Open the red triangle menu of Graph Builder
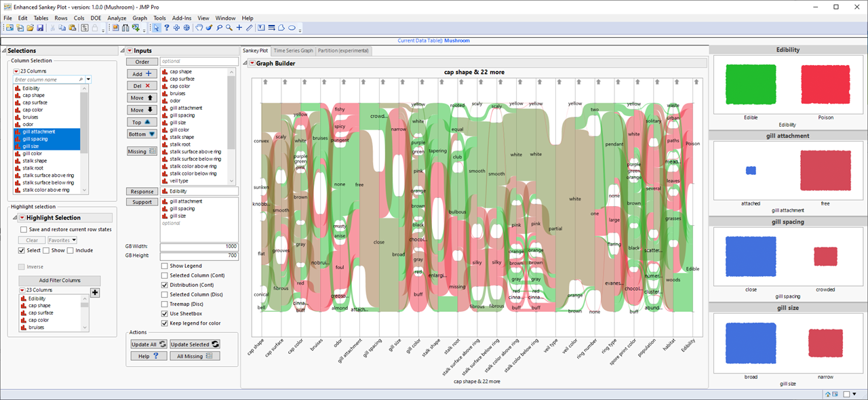This screenshot has width=868, height=400. (x=252, y=63)
